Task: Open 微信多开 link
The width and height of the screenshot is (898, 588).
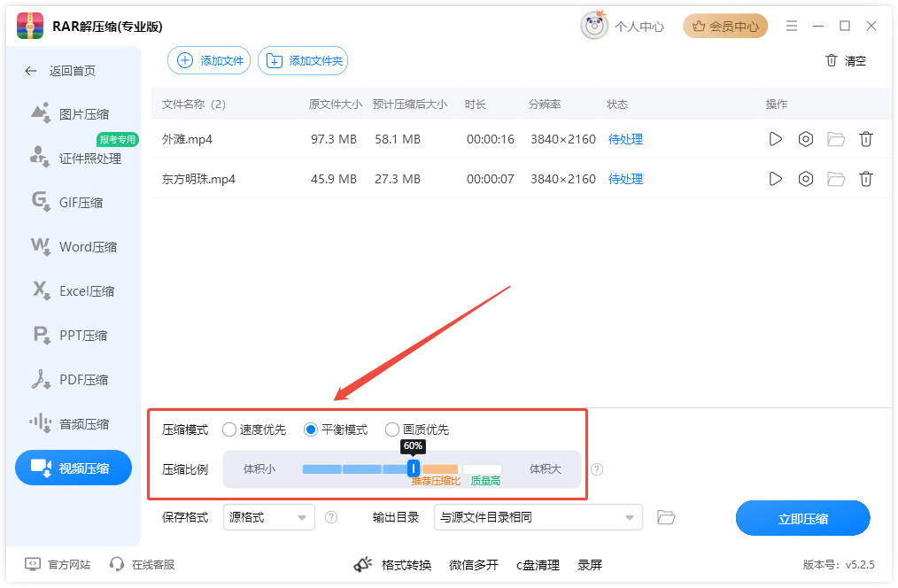Action: pyautogui.click(x=474, y=565)
